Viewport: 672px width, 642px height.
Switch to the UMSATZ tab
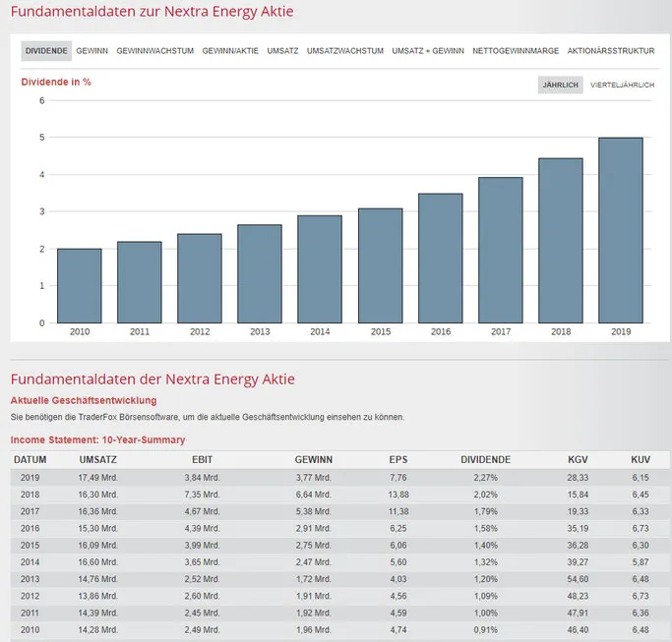click(282, 51)
